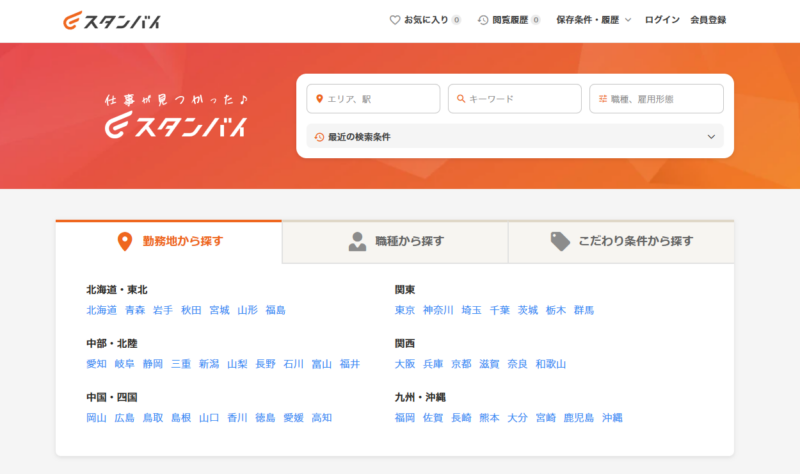Select the 神奈川 prefecture link
This screenshot has height=474, width=800.
(438, 310)
